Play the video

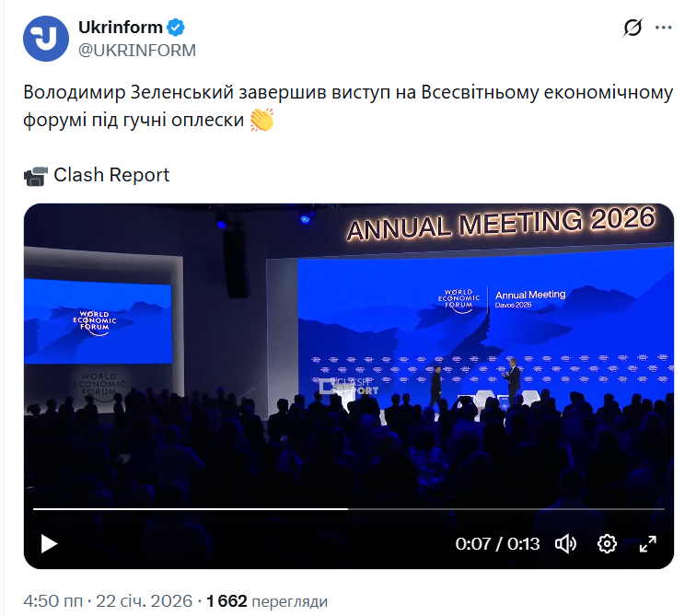tap(49, 543)
